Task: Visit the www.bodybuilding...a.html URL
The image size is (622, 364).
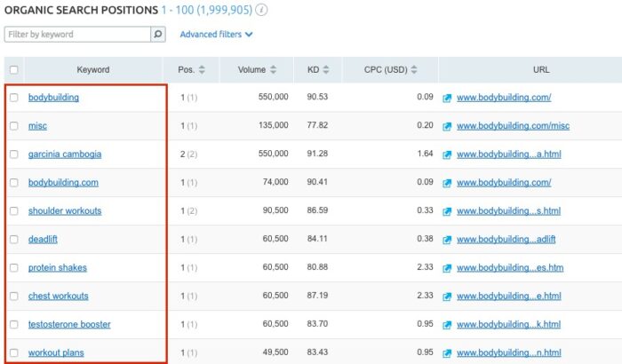Action: (508, 154)
